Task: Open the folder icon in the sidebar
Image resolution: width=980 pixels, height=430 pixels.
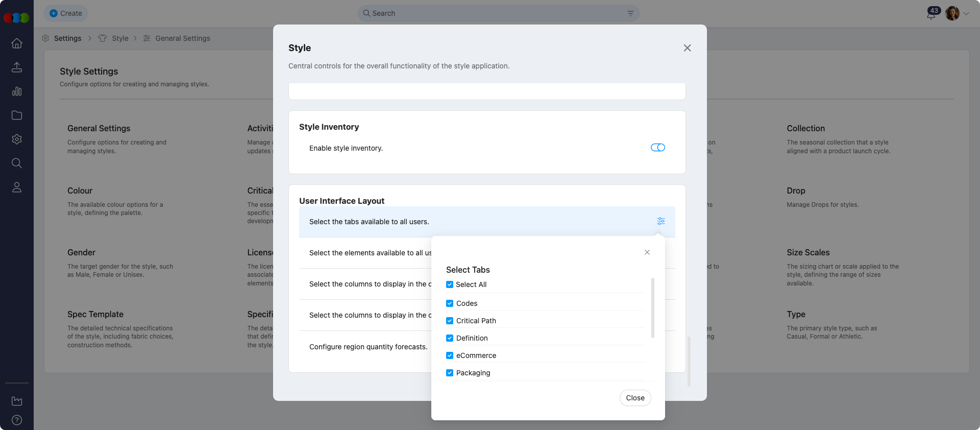Action: (x=17, y=115)
